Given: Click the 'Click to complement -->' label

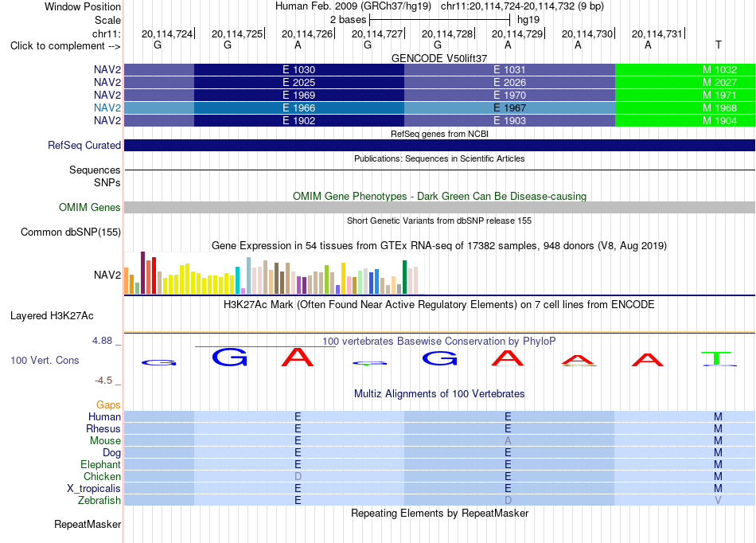Looking at the screenshot, I should [x=65, y=46].
